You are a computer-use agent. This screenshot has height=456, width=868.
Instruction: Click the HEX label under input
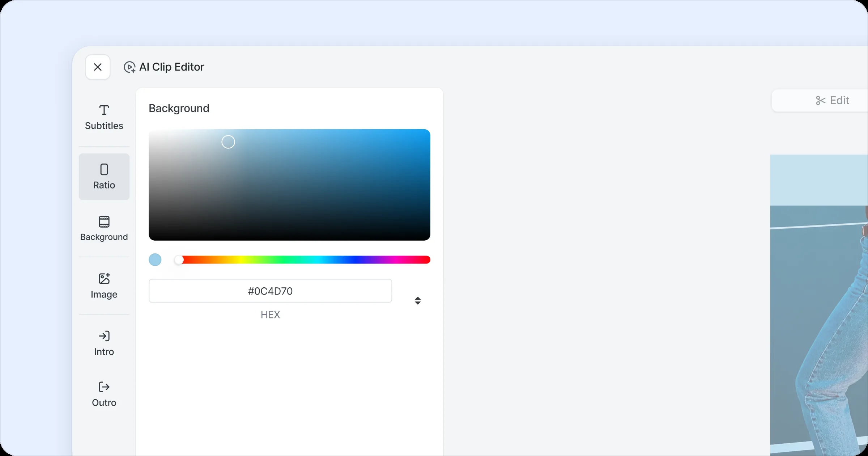270,314
